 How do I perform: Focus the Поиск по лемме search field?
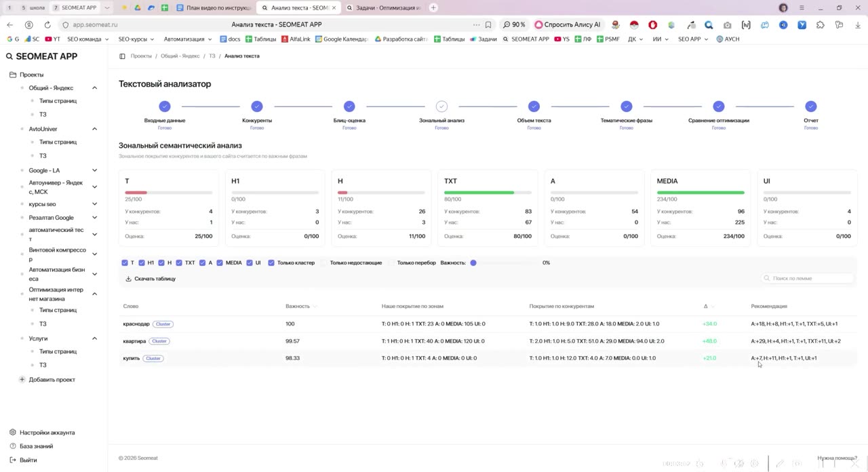[808, 278]
